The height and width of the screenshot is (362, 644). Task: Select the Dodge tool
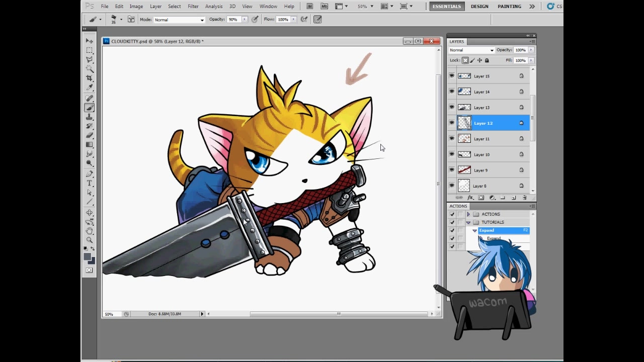coord(90,163)
